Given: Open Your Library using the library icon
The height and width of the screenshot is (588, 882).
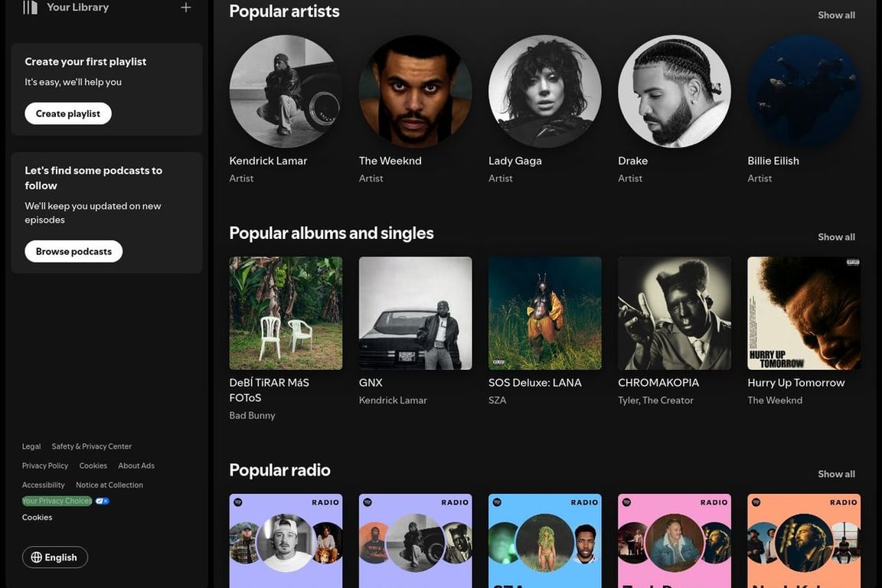Looking at the screenshot, I should tap(29, 6).
